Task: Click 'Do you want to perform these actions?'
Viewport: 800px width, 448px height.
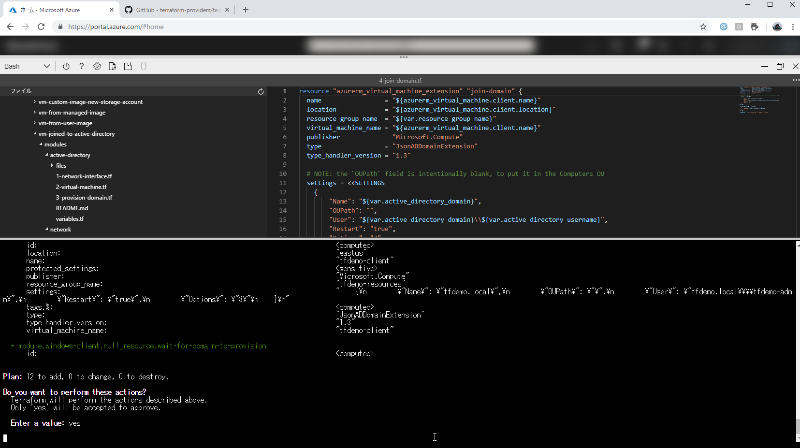Action: [x=74, y=392]
